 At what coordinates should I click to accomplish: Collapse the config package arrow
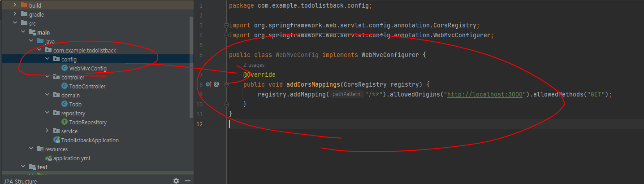point(47,59)
